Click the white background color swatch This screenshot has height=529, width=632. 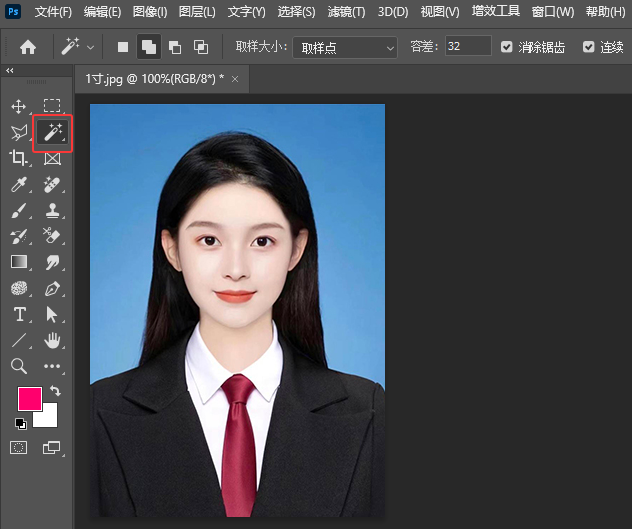(50, 419)
